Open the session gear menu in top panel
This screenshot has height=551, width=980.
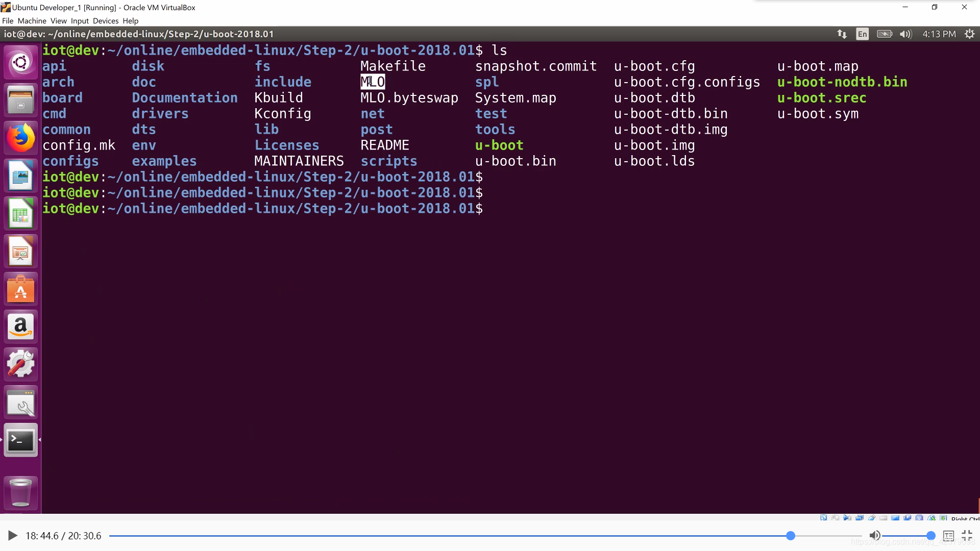pyautogui.click(x=969, y=34)
